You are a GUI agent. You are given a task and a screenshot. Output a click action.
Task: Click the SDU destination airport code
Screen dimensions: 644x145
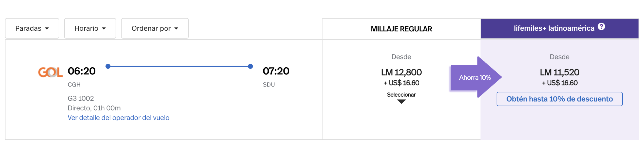268,85
